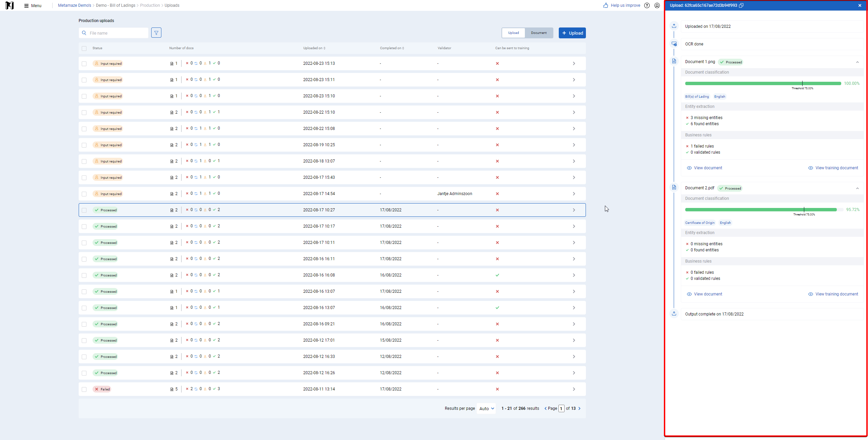
Task: Click the Uploaded on step icon
Action: tap(674, 26)
